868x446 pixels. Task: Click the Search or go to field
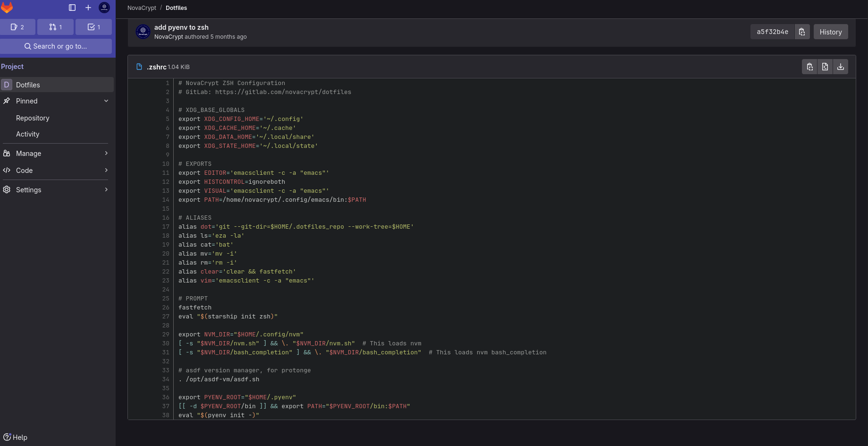click(x=57, y=46)
